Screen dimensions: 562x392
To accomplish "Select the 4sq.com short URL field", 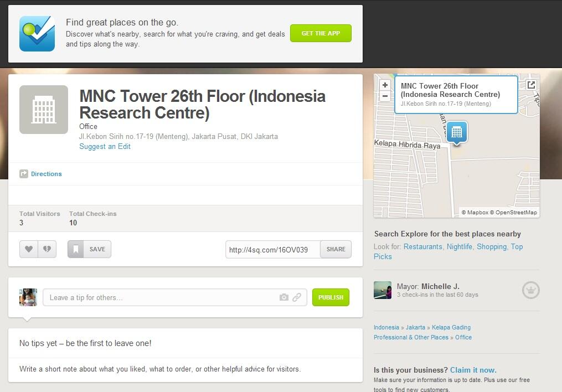I will tap(273, 249).
